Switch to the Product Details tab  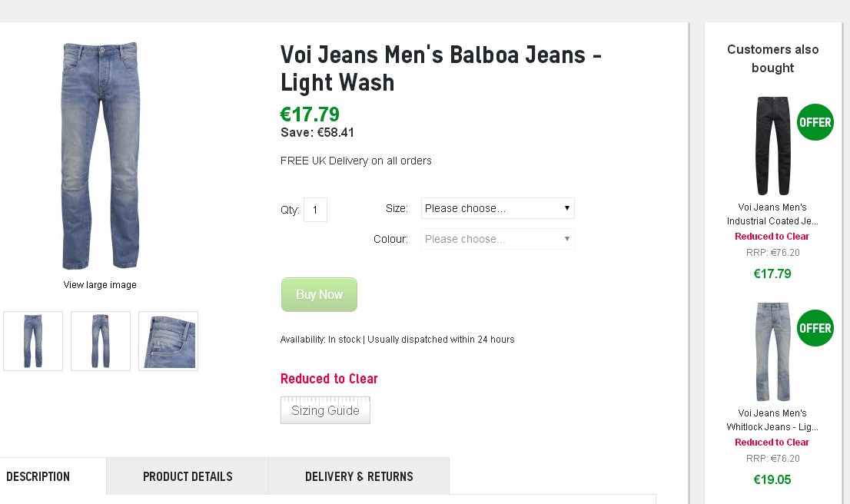188,476
